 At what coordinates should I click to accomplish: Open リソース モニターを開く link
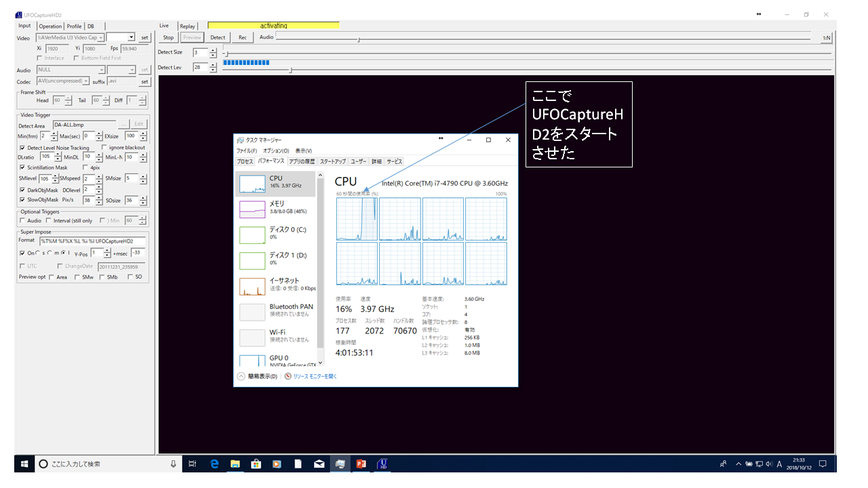(x=311, y=376)
